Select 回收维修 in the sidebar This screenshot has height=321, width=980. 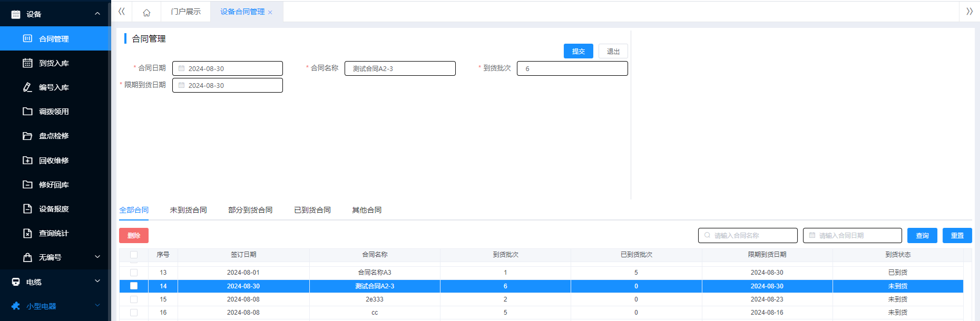54,160
